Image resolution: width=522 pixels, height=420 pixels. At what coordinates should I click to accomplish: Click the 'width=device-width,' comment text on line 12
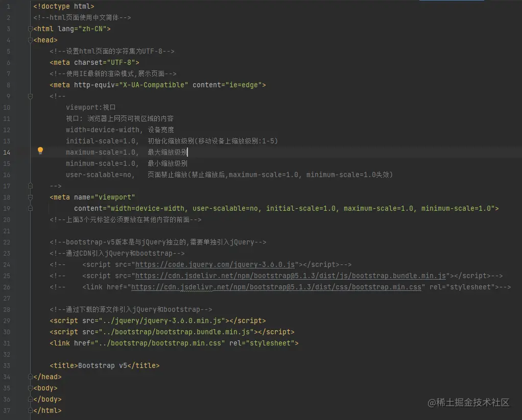[x=104, y=130]
